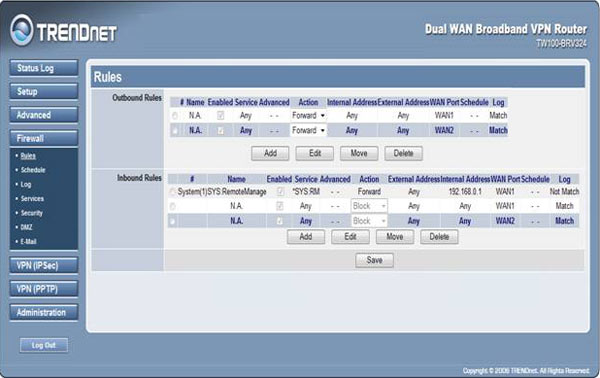This screenshot has height=378, width=600.
Task: Toggle Enabled checkbox for SYS:RemoteManage rule
Action: [280, 191]
